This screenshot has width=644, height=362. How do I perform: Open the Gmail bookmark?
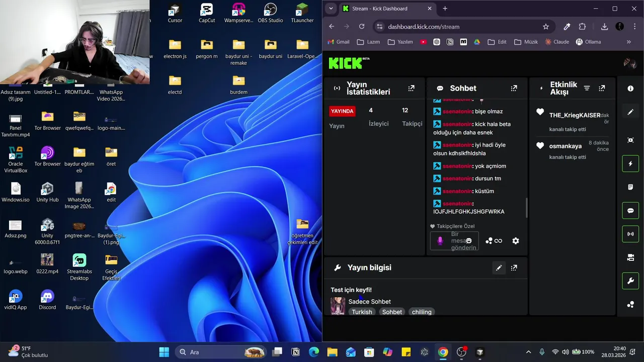[x=338, y=42]
